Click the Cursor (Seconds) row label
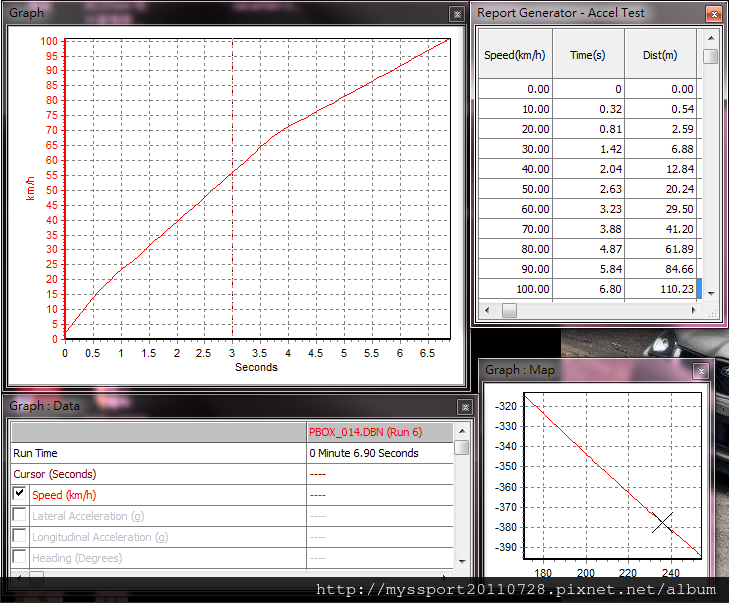729x603 pixels. click(55, 474)
